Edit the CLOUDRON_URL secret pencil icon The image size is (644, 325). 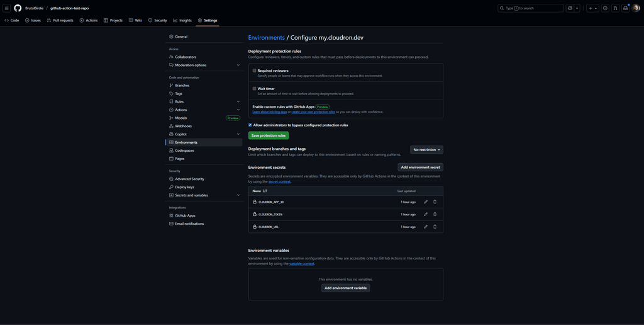coord(426,227)
